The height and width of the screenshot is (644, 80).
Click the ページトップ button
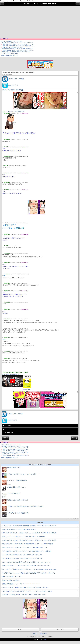pos(60,630)
